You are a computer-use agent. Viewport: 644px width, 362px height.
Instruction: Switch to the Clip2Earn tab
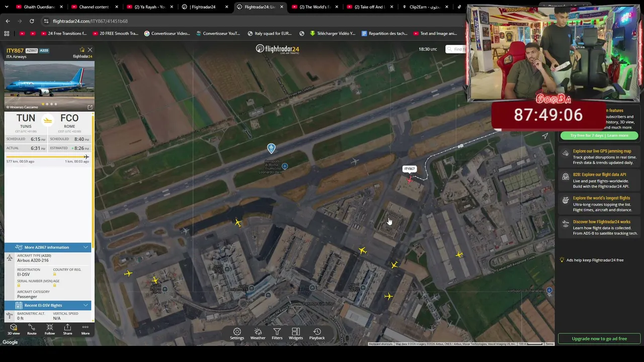tap(425, 7)
